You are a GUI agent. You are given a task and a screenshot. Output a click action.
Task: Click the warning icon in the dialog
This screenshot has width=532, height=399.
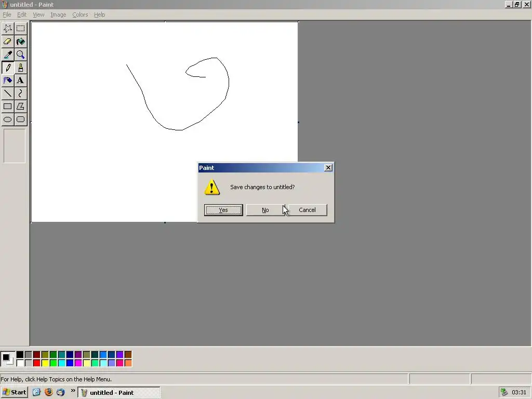(x=212, y=187)
